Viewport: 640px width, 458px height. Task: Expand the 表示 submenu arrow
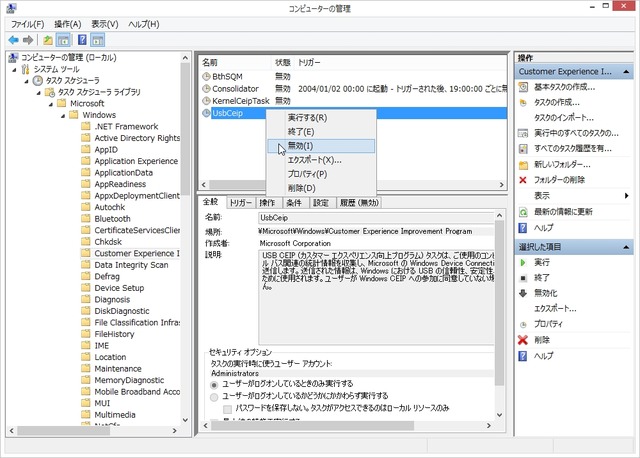[x=627, y=196]
